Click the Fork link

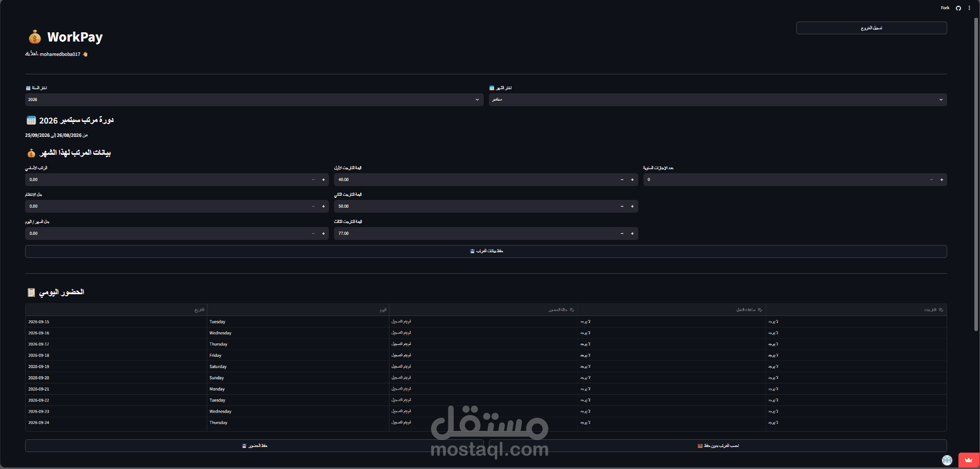click(945, 8)
